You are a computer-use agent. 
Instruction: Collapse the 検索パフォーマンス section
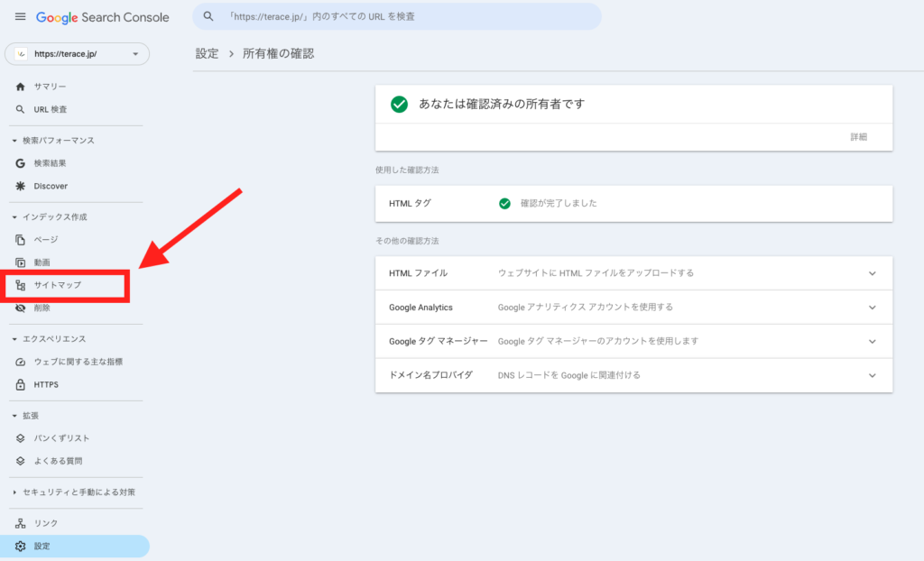(14, 141)
